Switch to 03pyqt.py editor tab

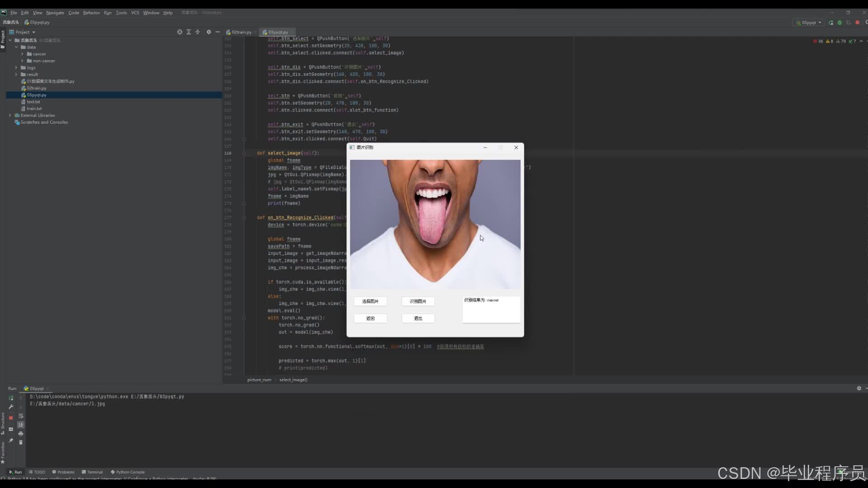pyautogui.click(x=278, y=32)
